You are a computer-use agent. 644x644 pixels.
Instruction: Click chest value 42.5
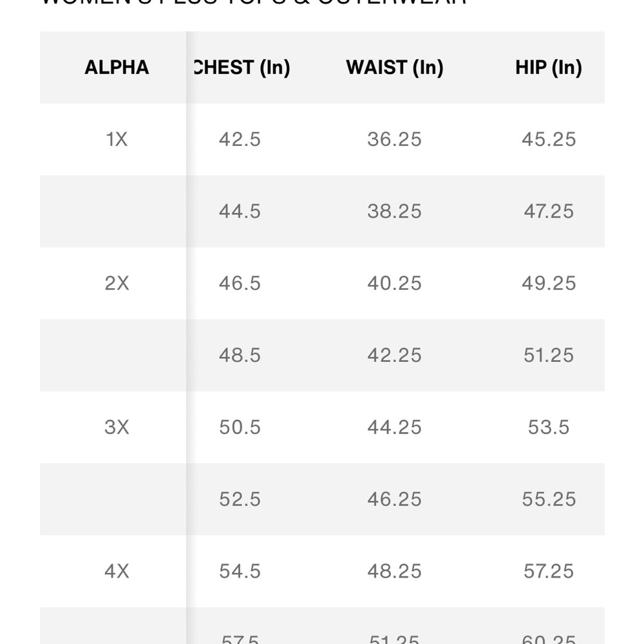point(240,139)
